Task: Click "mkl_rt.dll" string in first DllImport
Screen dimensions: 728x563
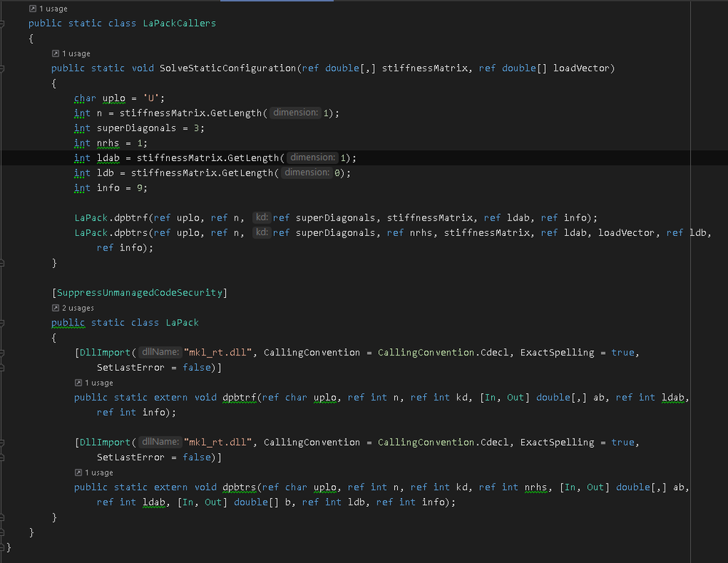Action: (x=218, y=353)
